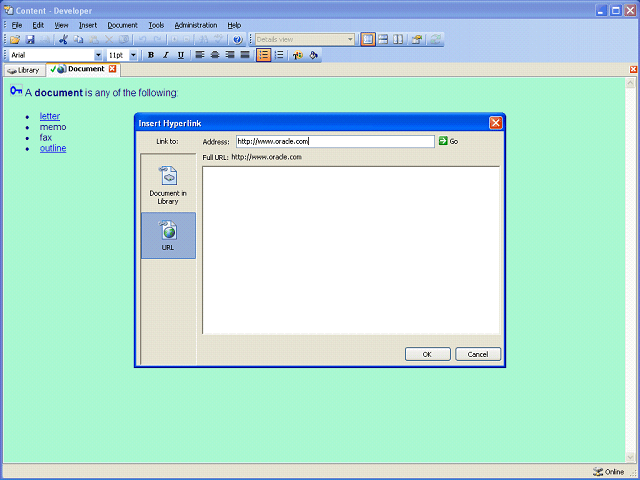This screenshot has width=640, height=480.
Task: Click the greyed-out printer toolbar icon
Action: pyautogui.click(x=46, y=40)
